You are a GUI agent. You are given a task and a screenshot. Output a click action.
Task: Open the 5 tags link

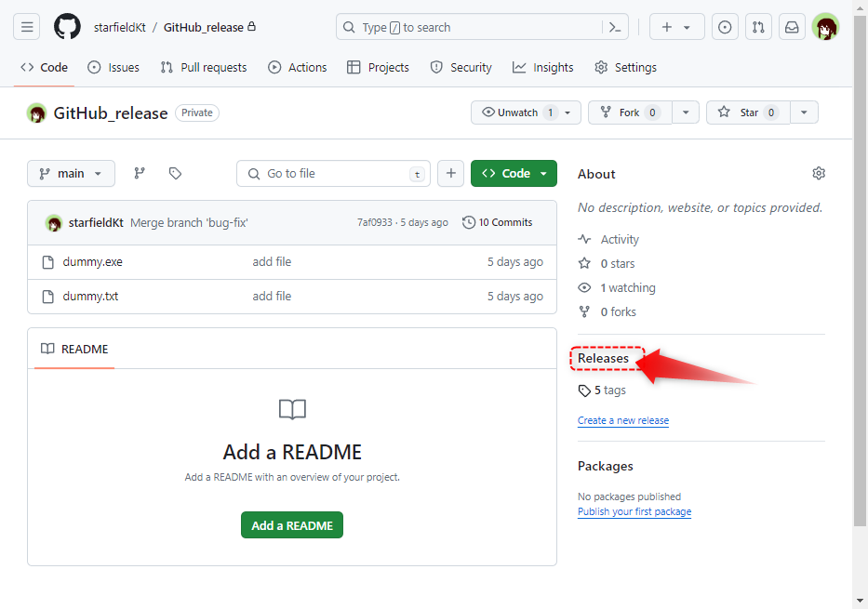(602, 391)
